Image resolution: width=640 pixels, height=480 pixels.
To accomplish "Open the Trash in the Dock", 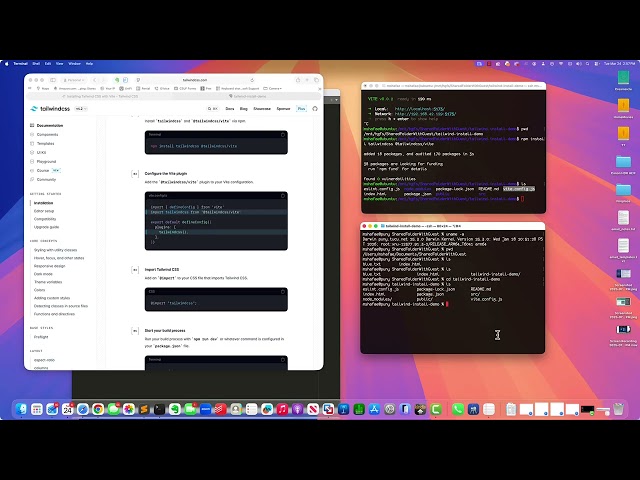I will [619, 409].
